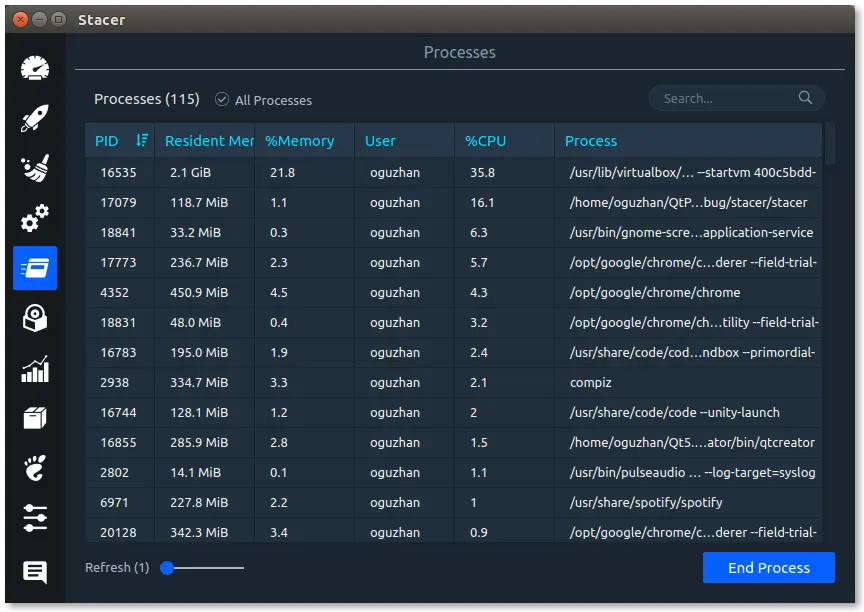
Task: Open the package box icon in sidebar
Action: [x=35, y=419]
